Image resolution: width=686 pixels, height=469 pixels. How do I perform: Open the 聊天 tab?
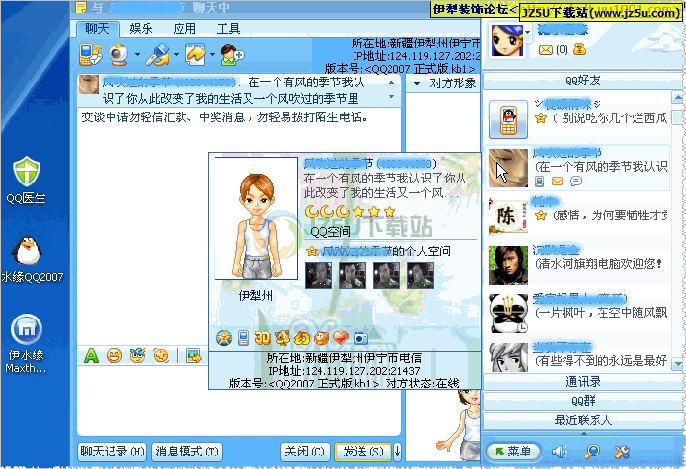click(x=98, y=29)
